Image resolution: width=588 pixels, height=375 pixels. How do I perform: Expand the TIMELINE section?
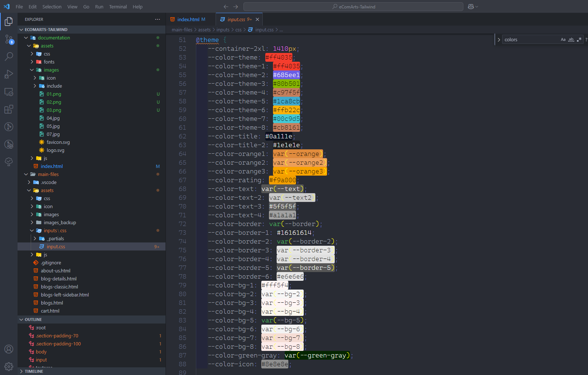[34, 371]
